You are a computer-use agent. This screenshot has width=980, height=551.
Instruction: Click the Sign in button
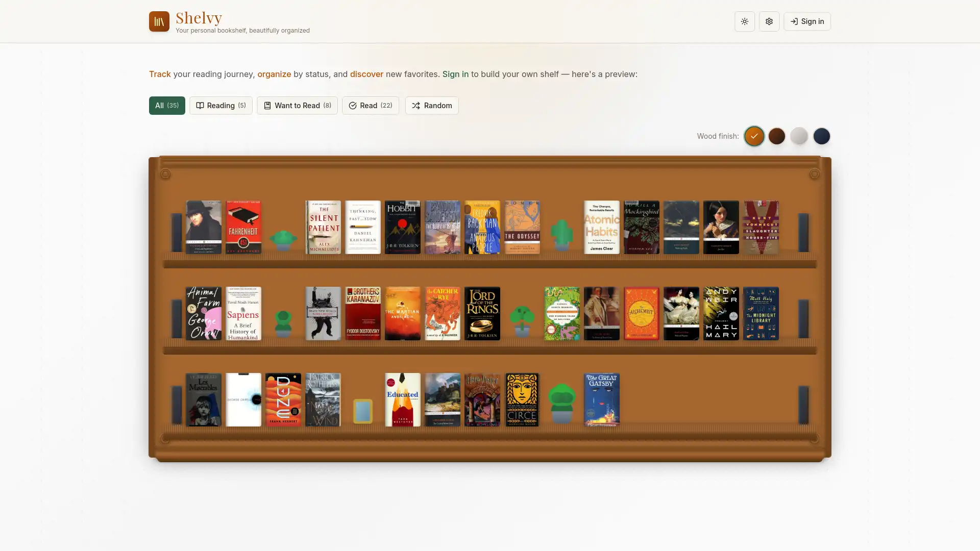pyautogui.click(x=806, y=21)
